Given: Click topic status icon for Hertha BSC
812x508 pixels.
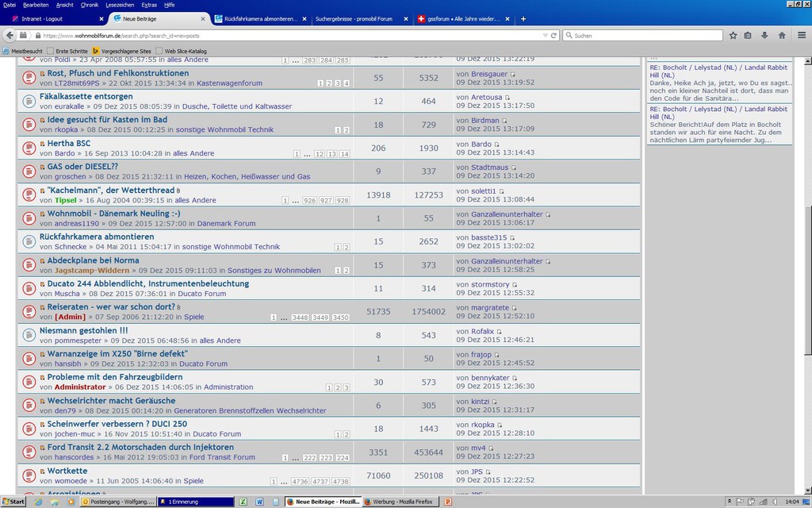Looking at the screenshot, I should click(x=29, y=148).
